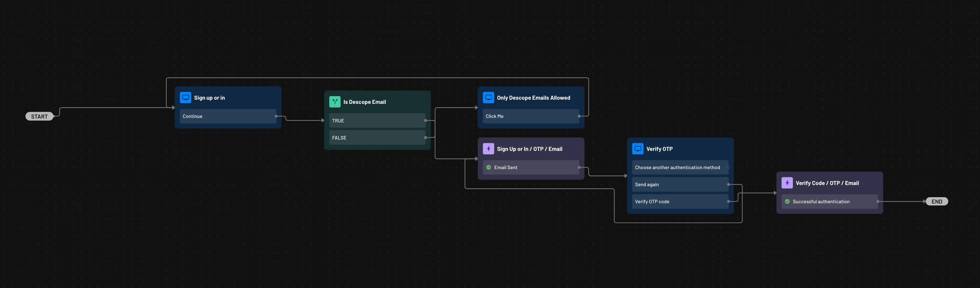Screen dimensions: 980x288
Task: Click the screen icon on Only Descope Emails Allowed
Action: (x=488, y=97)
